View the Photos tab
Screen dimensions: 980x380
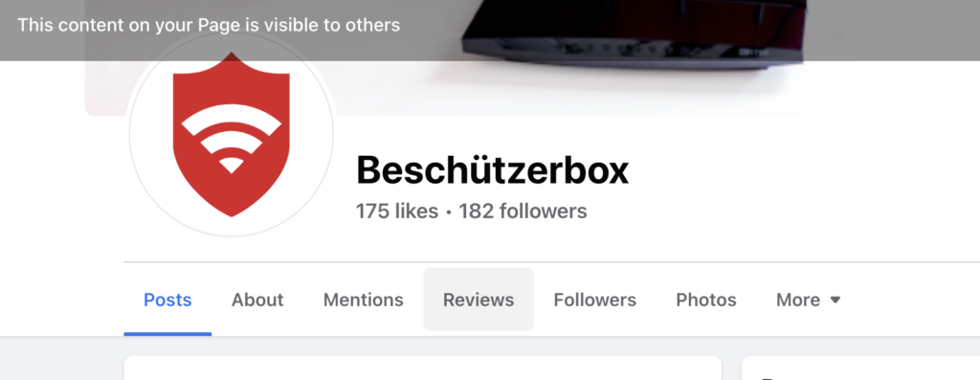click(706, 300)
